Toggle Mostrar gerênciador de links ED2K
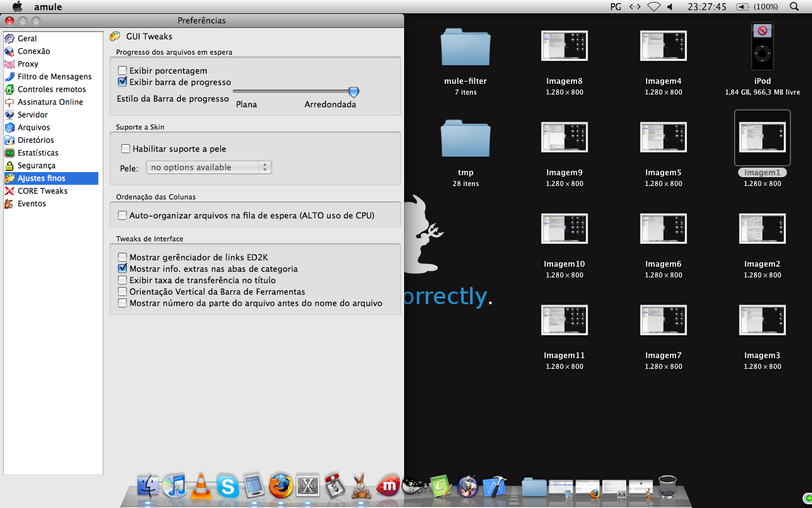 [x=123, y=258]
